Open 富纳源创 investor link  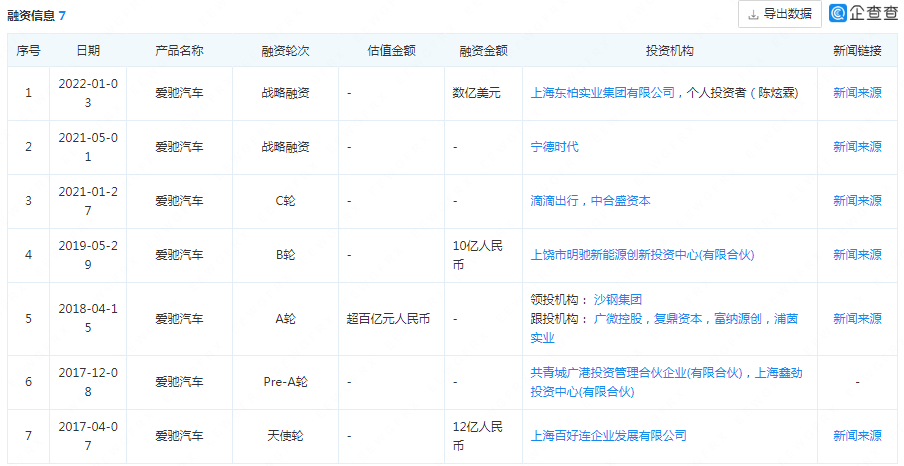point(739,319)
